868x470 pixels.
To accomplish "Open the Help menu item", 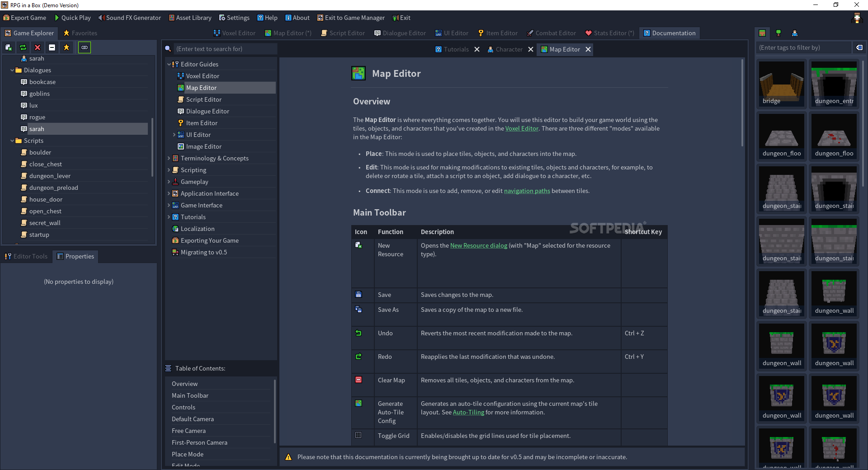I will 267,18.
